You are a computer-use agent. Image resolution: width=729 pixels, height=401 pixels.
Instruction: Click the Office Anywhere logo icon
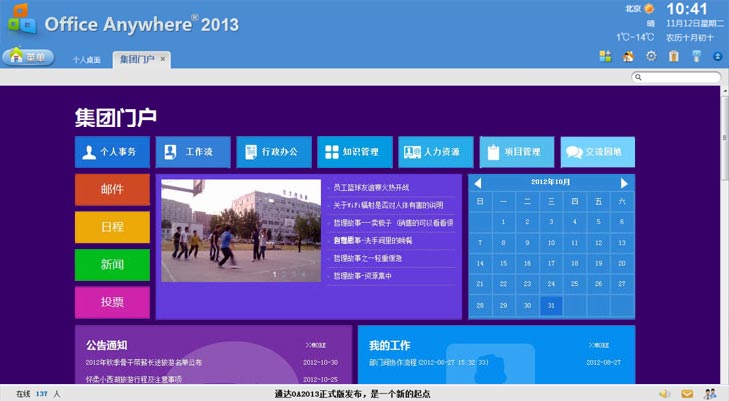(x=22, y=19)
